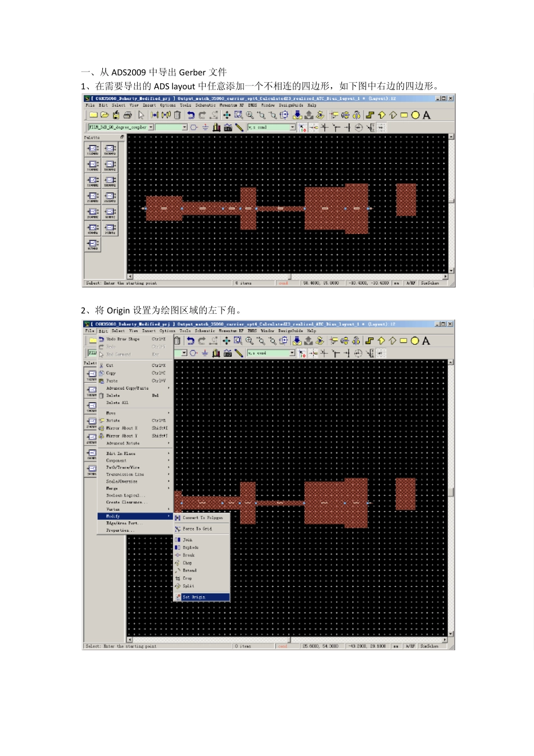Click '0 items' status text in step 2 window

(243, 647)
